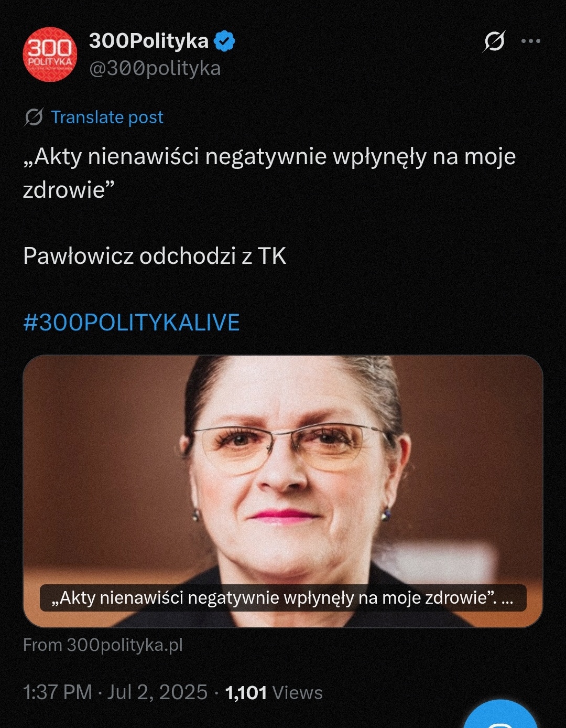Tap the ellipsis ending the card caption
The width and height of the screenshot is (566, 728).
tap(507, 598)
